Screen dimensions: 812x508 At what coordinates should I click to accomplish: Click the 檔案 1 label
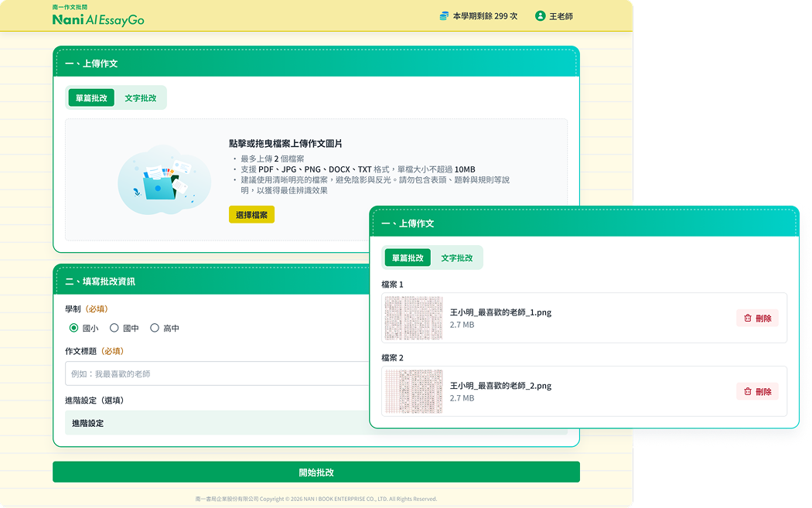[392, 285]
